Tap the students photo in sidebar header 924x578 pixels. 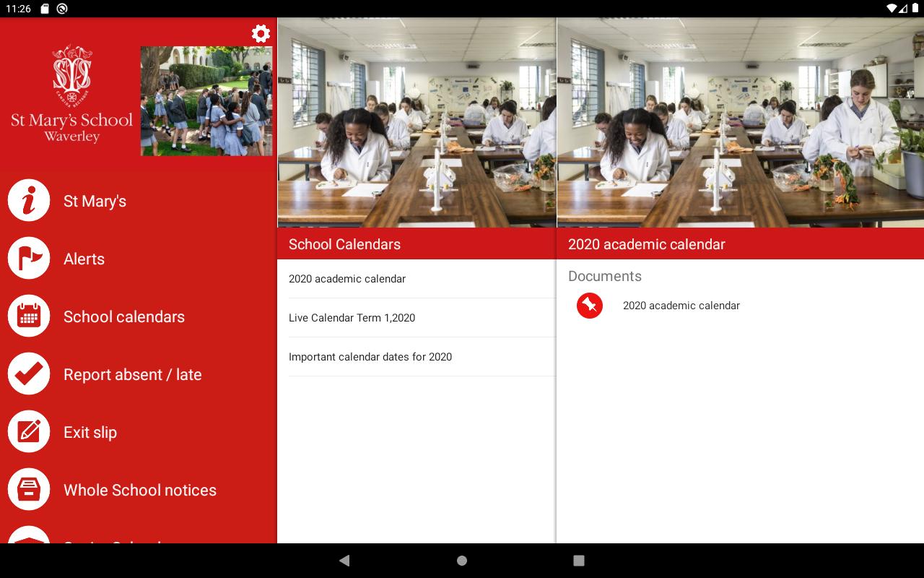click(206, 101)
